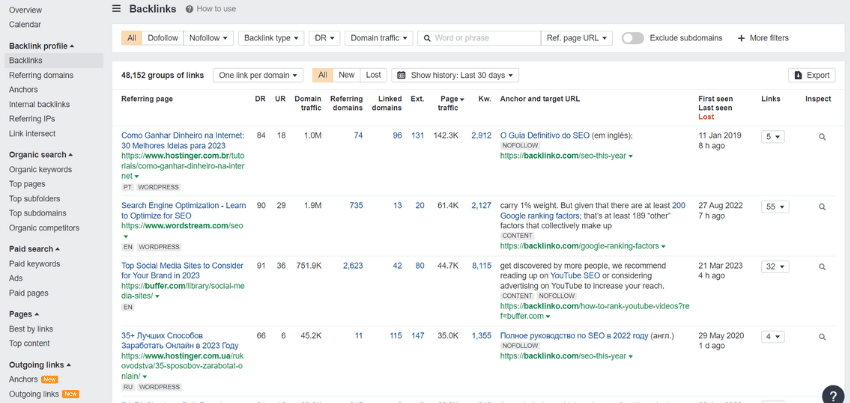This screenshot has width=850, height=403.
Task: Expand the Links dropdown showing 4
Action: 772,337
